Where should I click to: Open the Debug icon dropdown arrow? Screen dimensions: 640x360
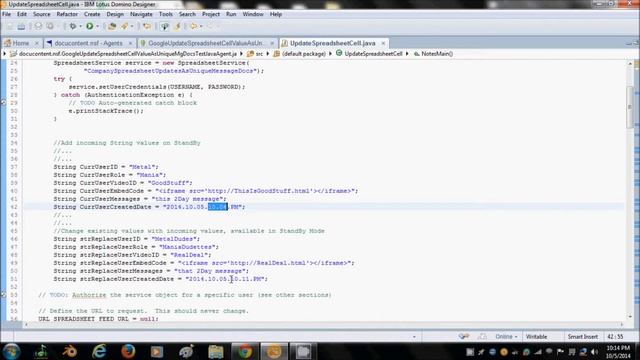tap(80, 27)
